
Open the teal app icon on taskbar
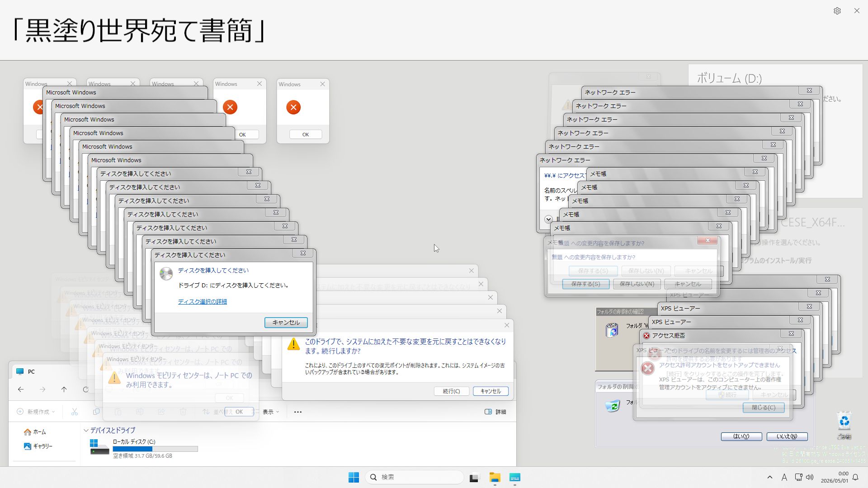[x=515, y=477]
